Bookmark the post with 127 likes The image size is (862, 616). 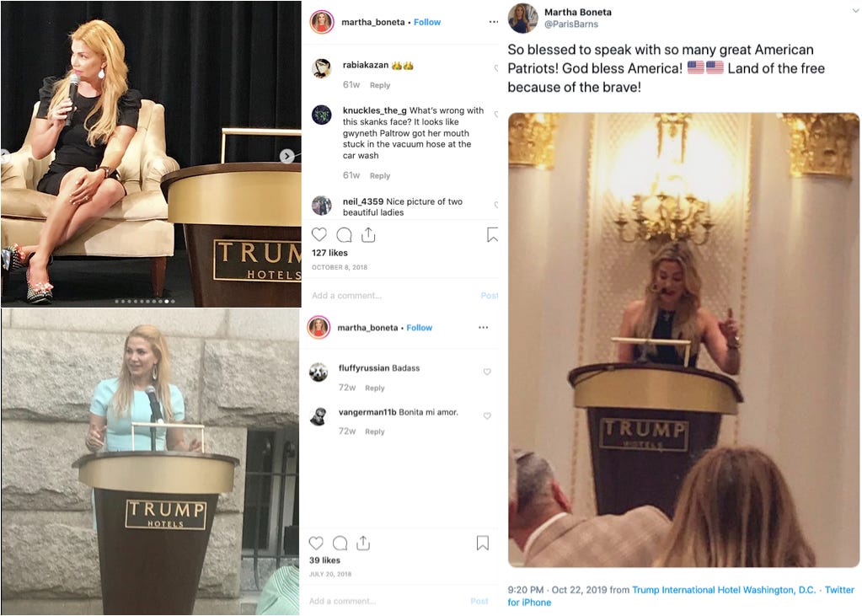(492, 235)
